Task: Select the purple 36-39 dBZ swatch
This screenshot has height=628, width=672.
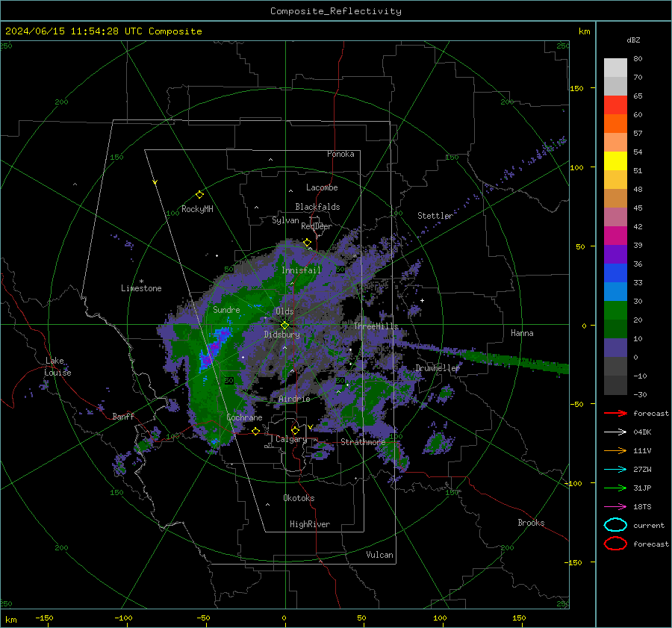Action: click(x=615, y=254)
